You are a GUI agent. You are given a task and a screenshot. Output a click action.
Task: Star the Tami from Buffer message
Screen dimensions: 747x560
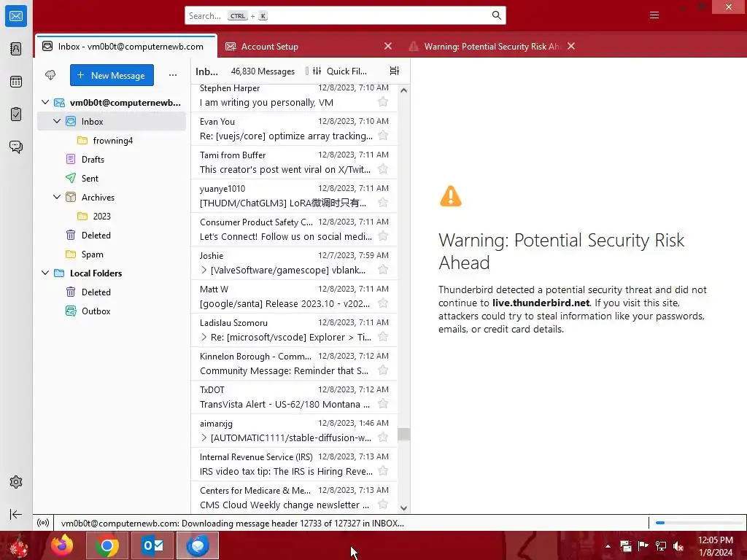tap(382, 169)
